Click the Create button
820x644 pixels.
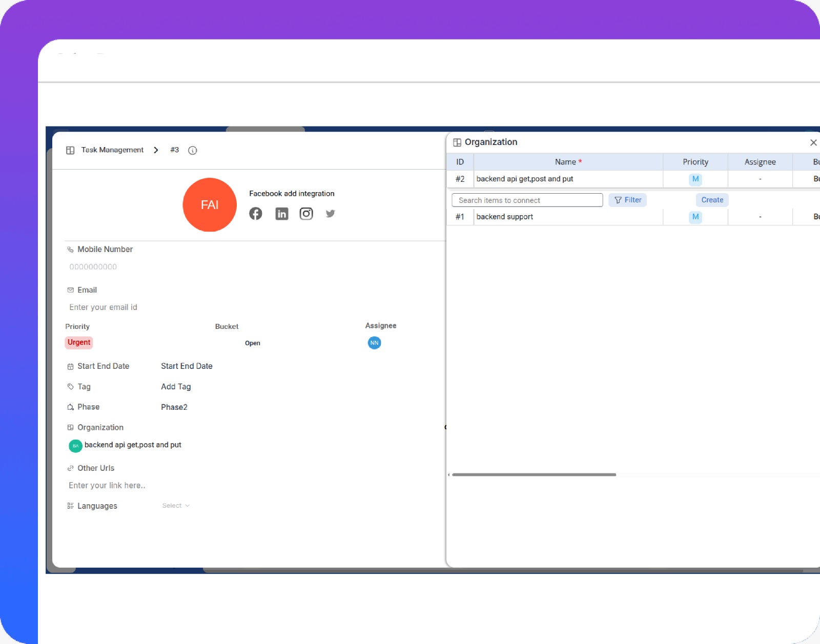(712, 200)
